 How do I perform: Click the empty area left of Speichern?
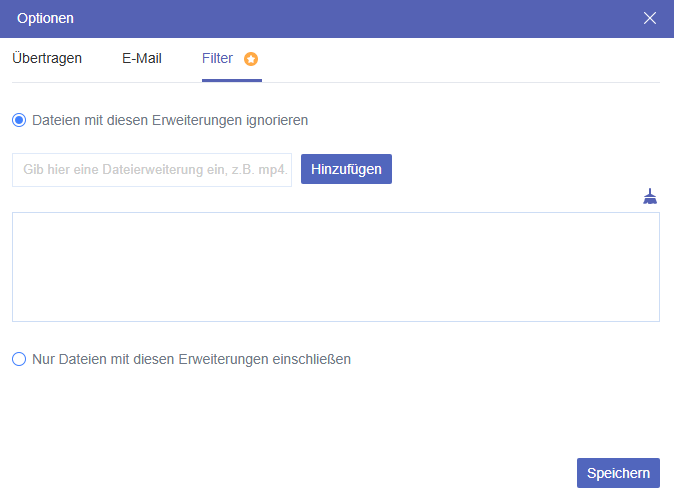coord(300,473)
